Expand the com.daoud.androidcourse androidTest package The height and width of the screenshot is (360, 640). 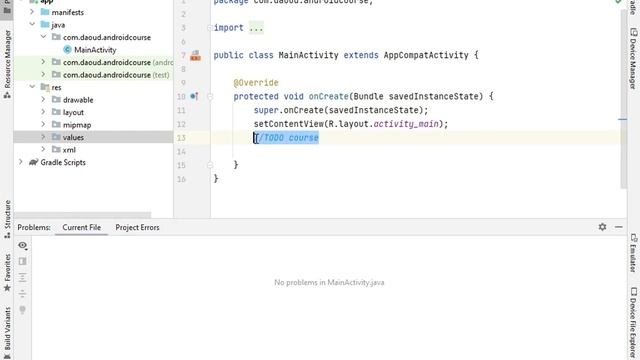coord(43,62)
